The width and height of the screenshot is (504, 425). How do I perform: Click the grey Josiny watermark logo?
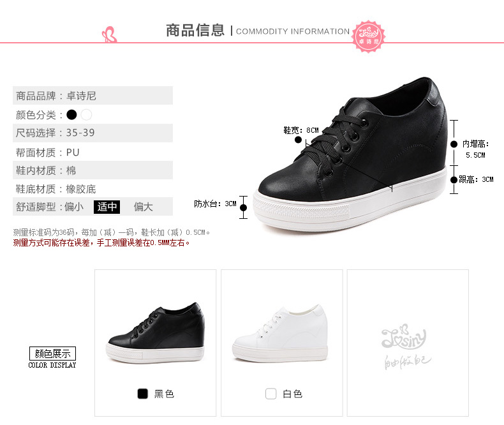(406, 347)
